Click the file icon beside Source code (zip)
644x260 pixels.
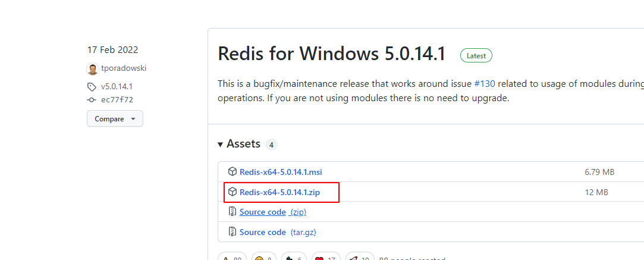pos(233,212)
